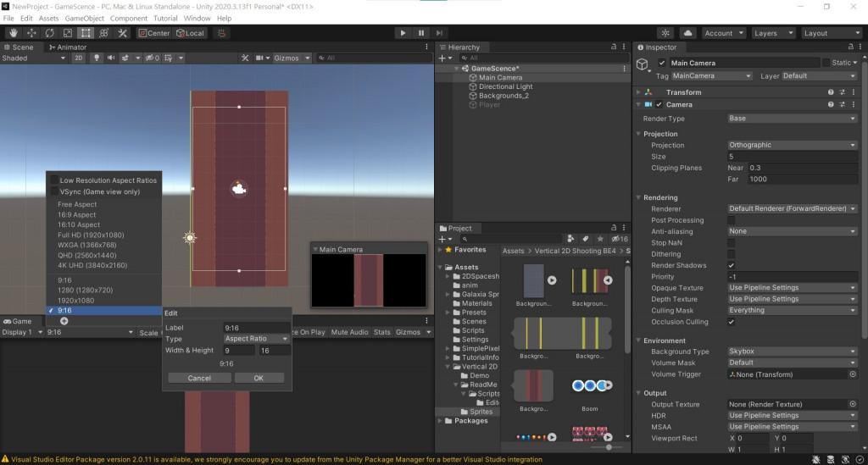This screenshot has height=465, width=868.
Task: Open Type Aspect Ratio dropdown
Action: (x=257, y=339)
